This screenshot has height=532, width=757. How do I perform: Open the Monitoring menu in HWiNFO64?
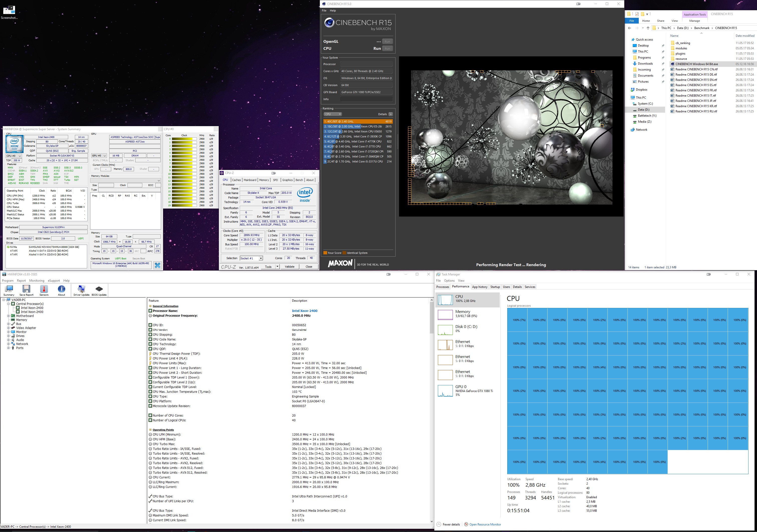coord(37,281)
